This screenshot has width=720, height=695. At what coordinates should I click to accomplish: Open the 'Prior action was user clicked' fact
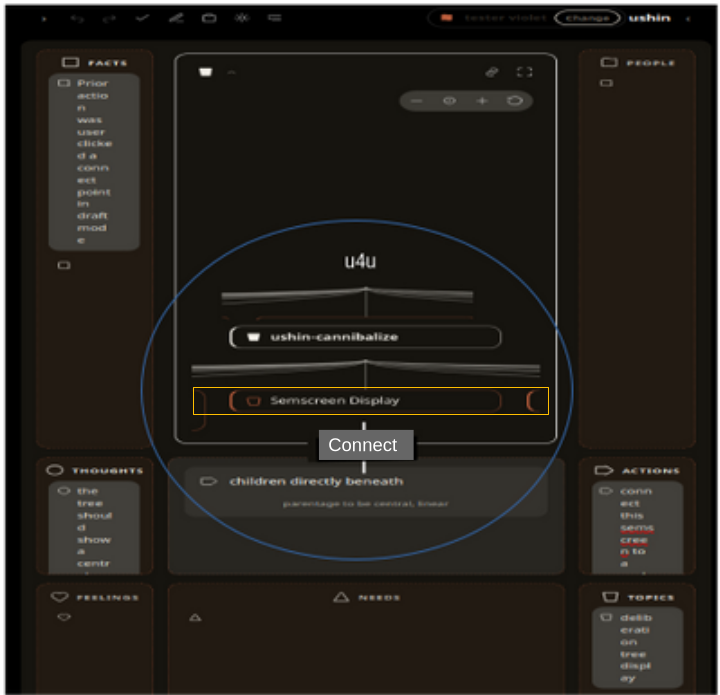click(x=94, y=162)
